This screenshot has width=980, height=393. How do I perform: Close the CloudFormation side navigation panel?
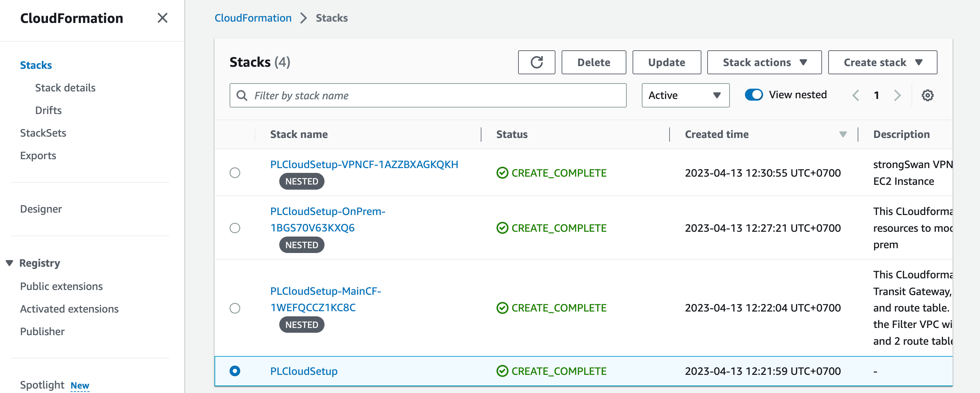tap(162, 18)
